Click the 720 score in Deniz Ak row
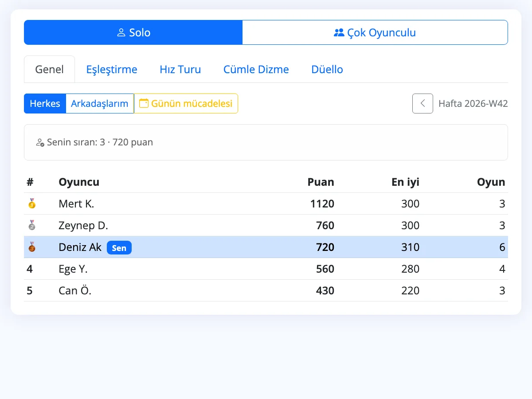This screenshot has width=532, height=399. point(325,247)
